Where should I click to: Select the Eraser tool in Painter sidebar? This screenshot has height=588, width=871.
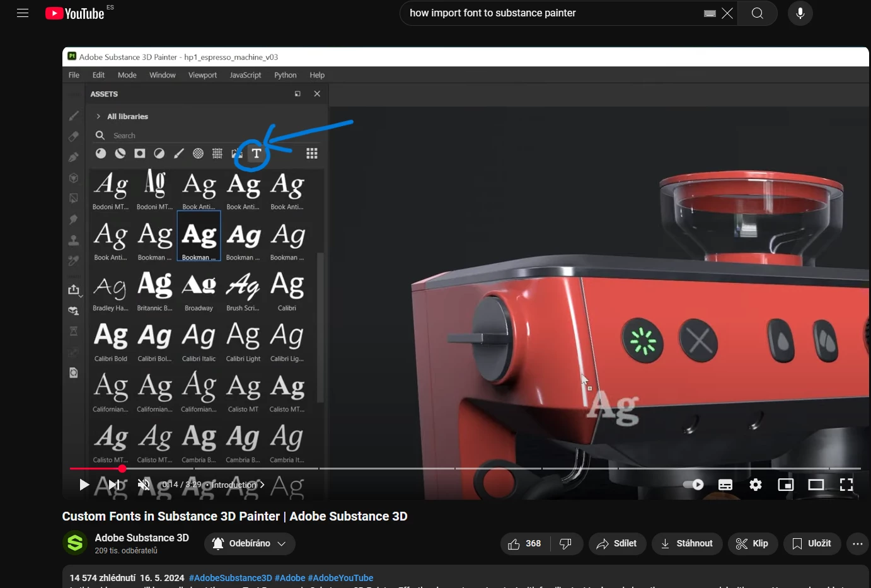pos(74,136)
